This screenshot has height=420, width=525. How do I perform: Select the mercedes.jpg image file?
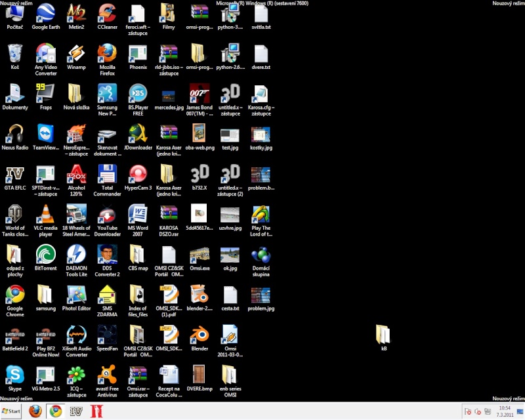point(169,100)
